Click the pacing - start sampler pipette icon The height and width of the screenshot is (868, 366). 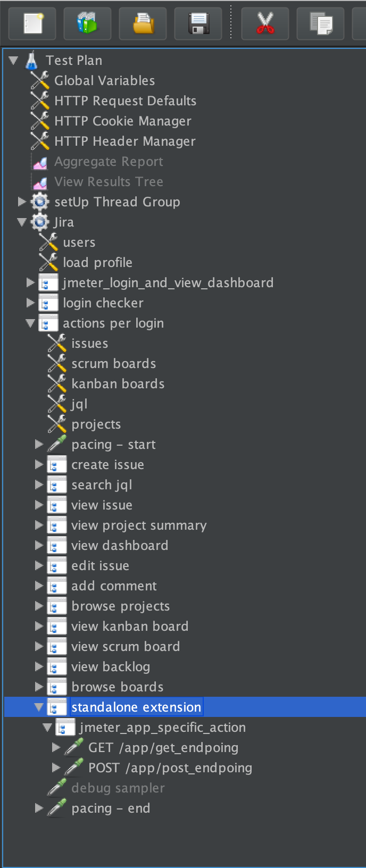[x=57, y=444]
